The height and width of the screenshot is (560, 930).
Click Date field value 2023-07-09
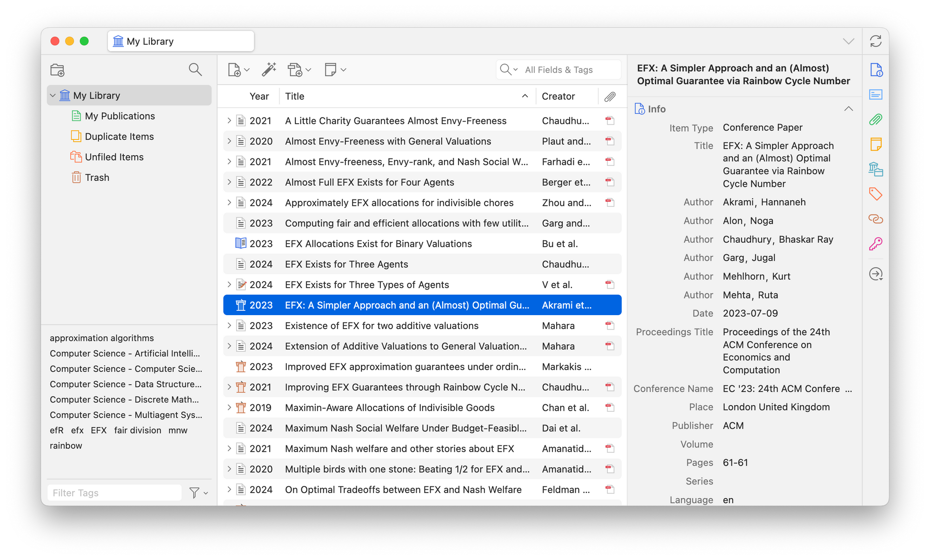750,313
